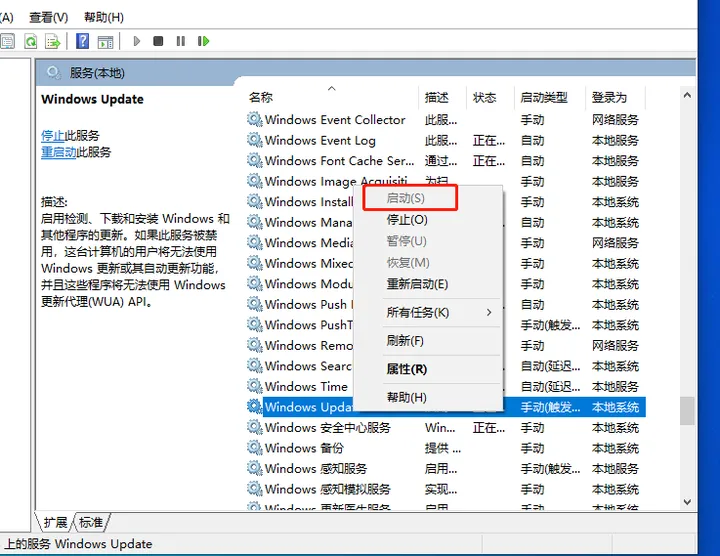The width and height of the screenshot is (720, 556).
Task: Select 属性(R) from the context menu
Action: click(407, 369)
